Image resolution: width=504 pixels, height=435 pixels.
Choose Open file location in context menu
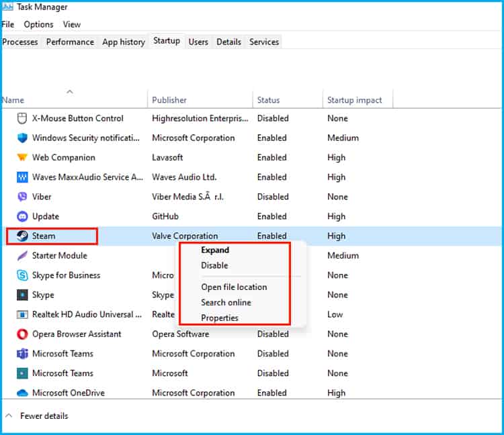pyautogui.click(x=234, y=287)
